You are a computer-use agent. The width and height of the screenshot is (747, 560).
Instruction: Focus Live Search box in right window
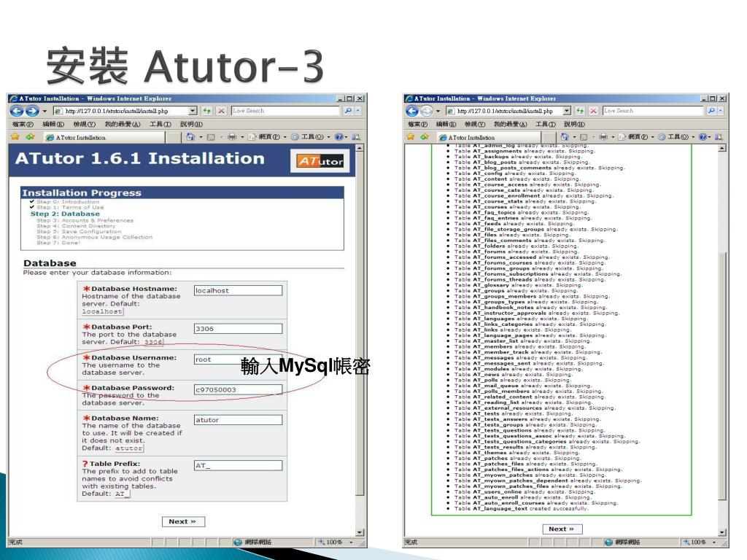click(653, 111)
